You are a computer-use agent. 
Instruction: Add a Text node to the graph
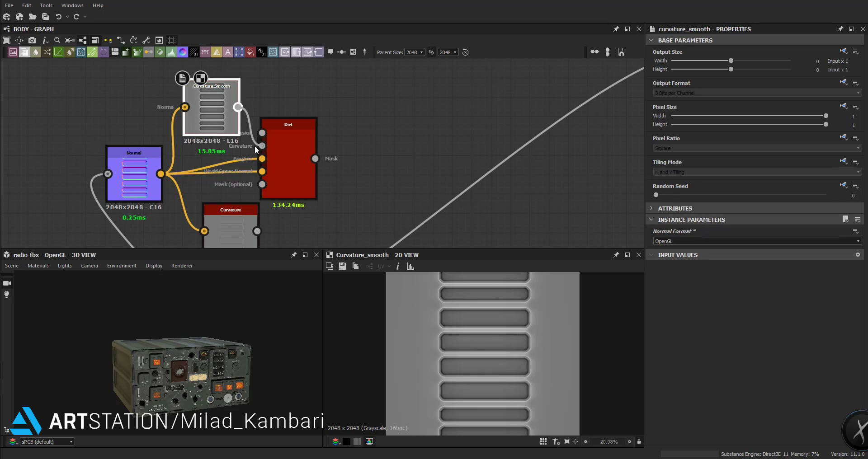[x=228, y=52]
